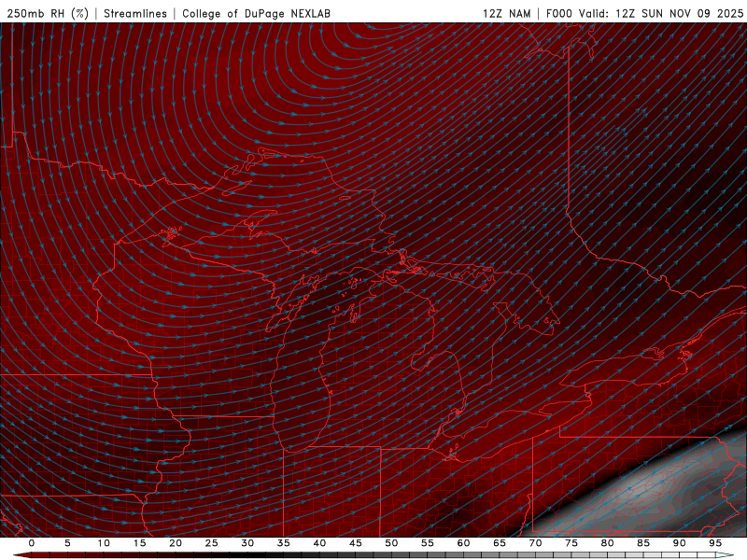
Task: Click the '40' colorbar scale label
Action: pos(319,543)
